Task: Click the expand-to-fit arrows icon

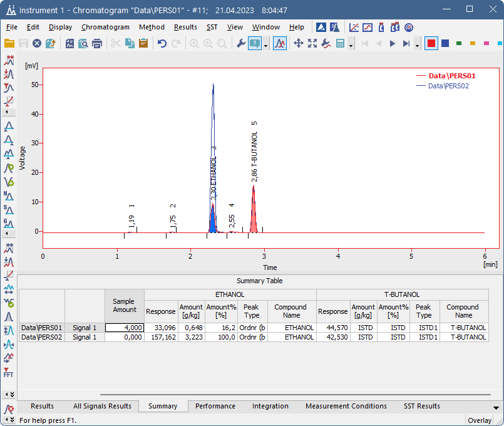Action: [x=312, y=43]
